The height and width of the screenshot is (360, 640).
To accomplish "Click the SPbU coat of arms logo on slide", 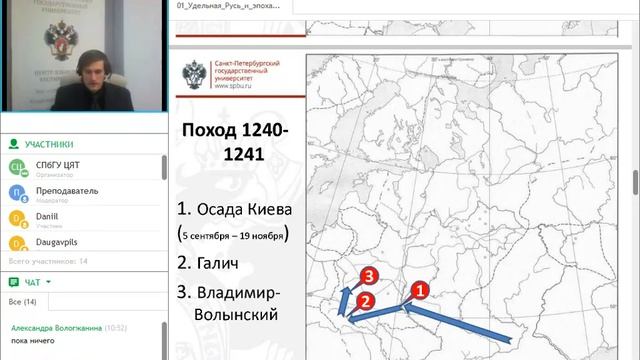I will coord(194,75).
